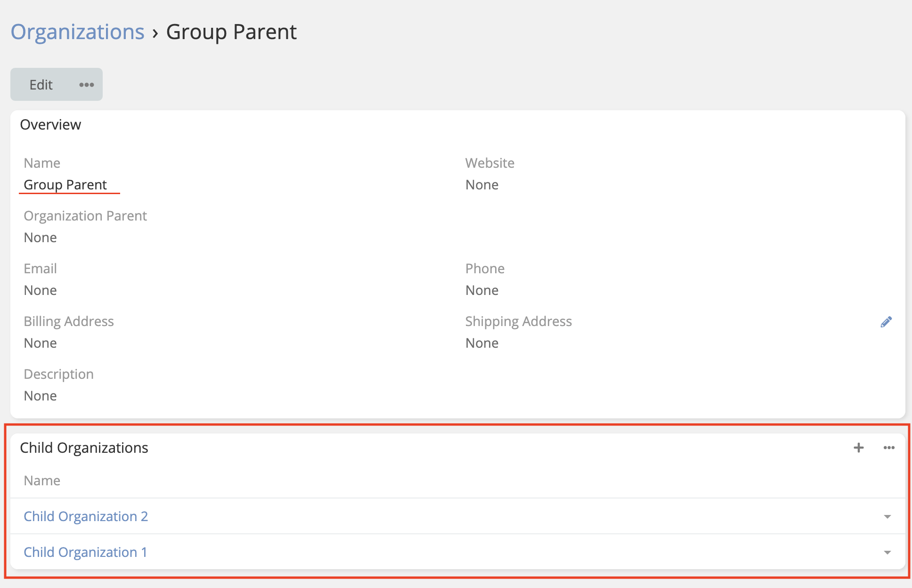Open Child Organization 1 link

[x=85, y=552]
